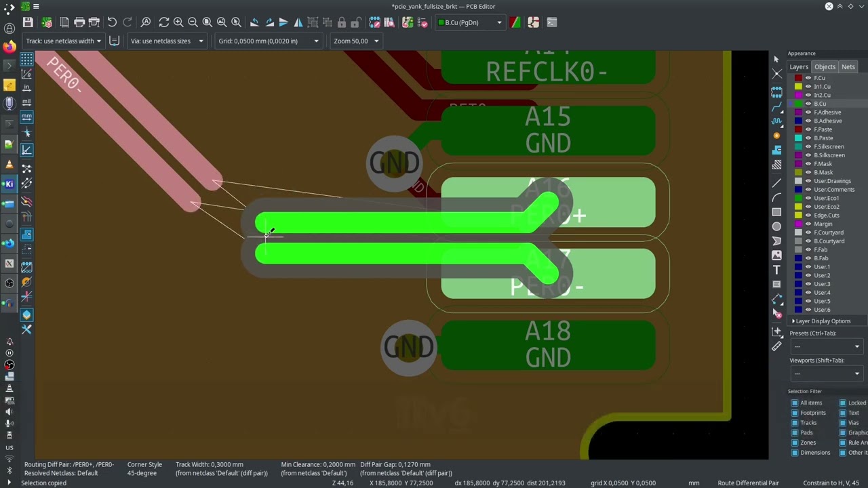Image resolution: width=868 pixels, height=488 pixels.
Task: Click Find text search icon
Action: pos(146,22)
